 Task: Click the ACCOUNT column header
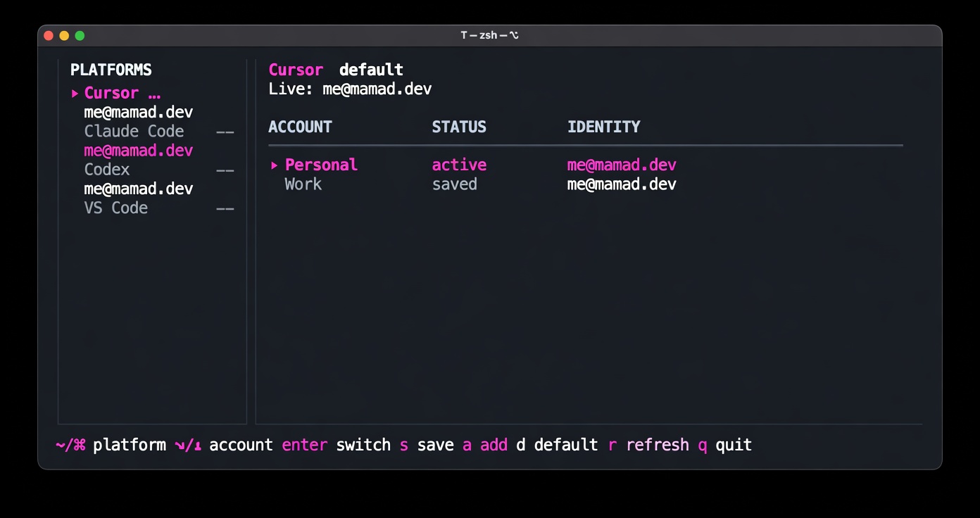pos(300,127)
